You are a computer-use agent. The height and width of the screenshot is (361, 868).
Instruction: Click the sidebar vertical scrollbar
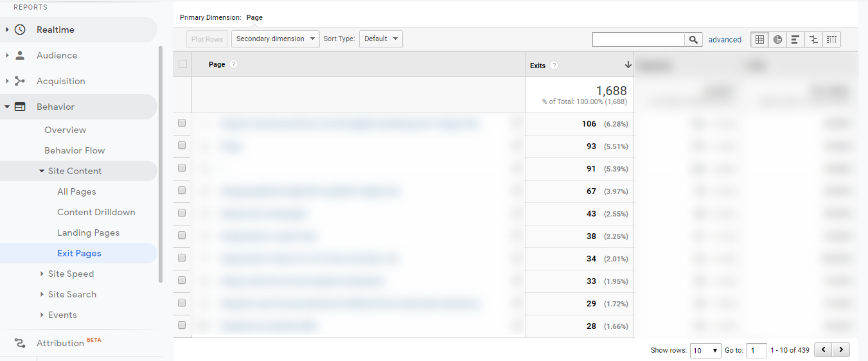pos(160,164)
